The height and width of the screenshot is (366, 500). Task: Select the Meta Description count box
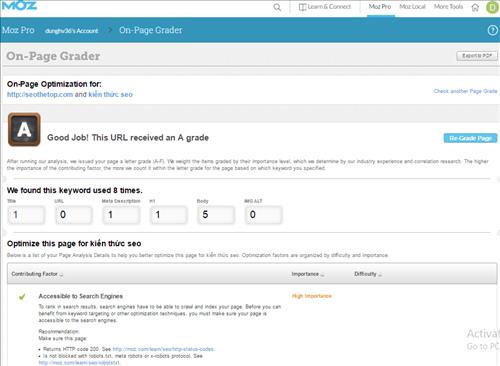(121, 215)
